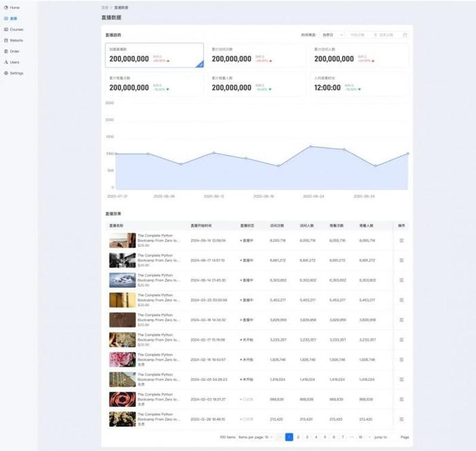Viewport: 476px width, 451px height.
Task: Open thumbnail of the 2024-09-14 stream row
Action: coord(122,241)
